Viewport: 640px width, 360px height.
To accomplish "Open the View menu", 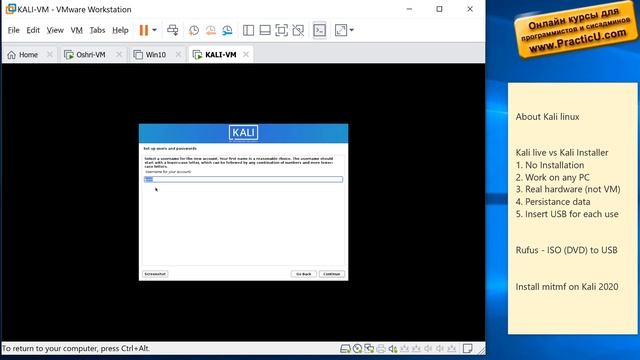I will [x=55, y=30].
